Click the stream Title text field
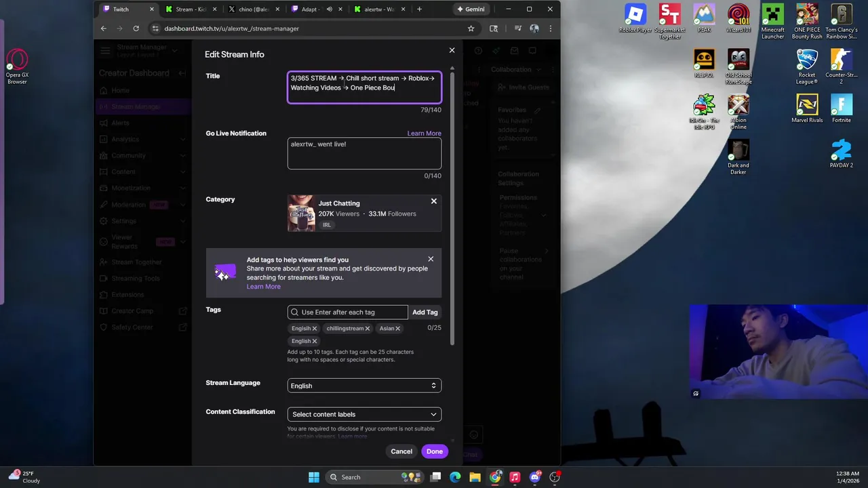This screenshot has height=488, width=868. (x=364, y=87)
